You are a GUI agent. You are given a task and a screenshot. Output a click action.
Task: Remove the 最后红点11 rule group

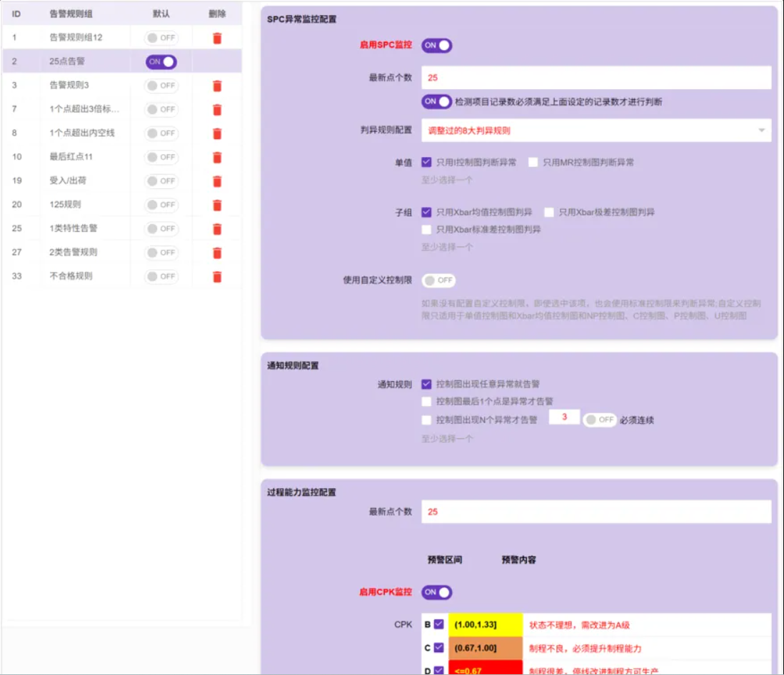tap(217, 158)
